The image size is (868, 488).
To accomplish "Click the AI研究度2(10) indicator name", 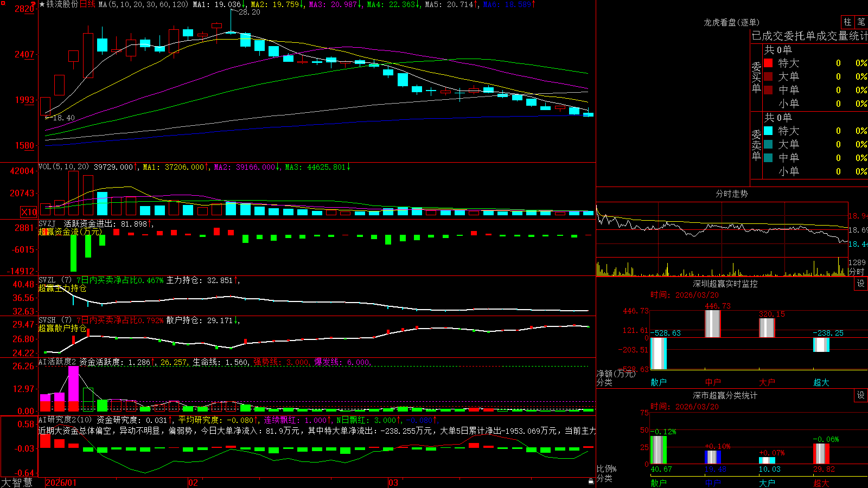I will click(65, 420).
